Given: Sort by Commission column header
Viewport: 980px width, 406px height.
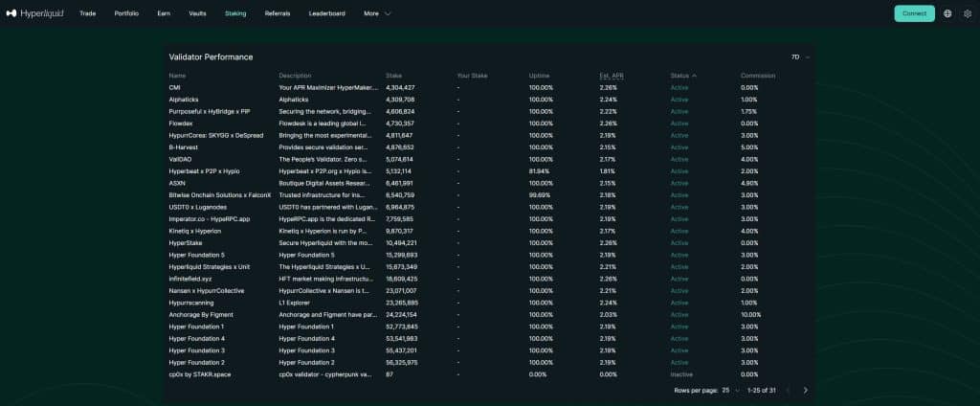Looking at the screenshot, I should coord(758,76).
